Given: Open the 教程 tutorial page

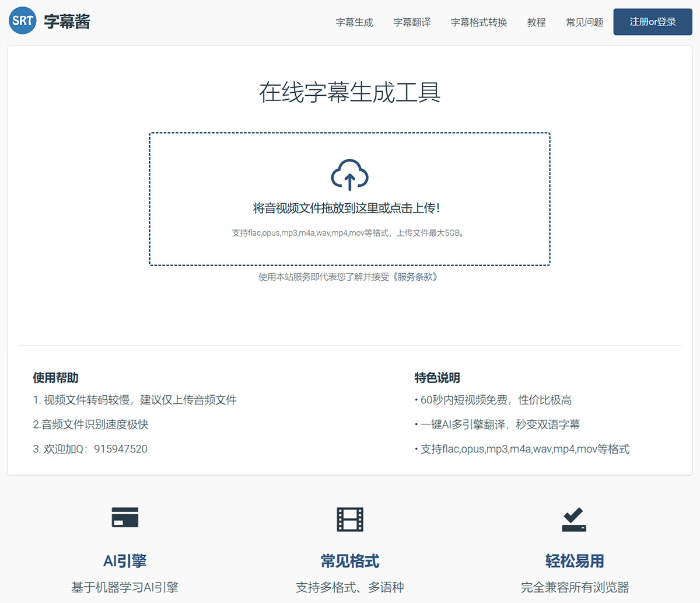Looking at the screenshot, I should click(x=536, y=22).
